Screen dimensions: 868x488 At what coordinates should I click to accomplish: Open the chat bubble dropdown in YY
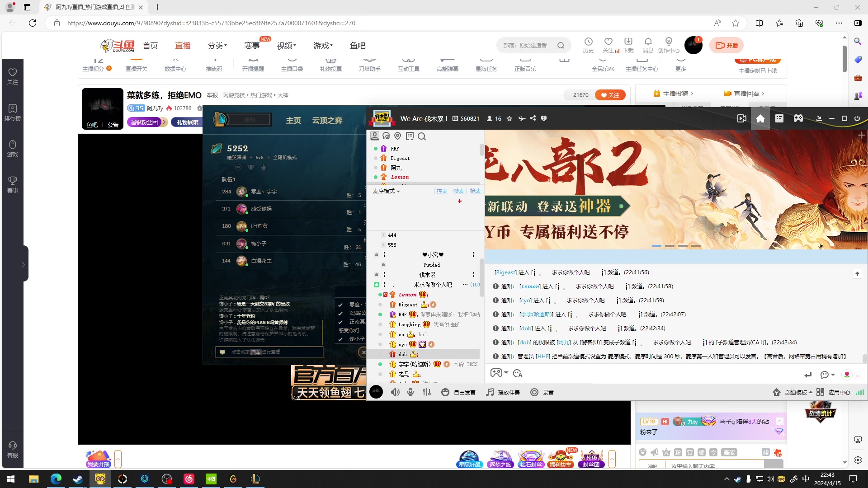828,375
